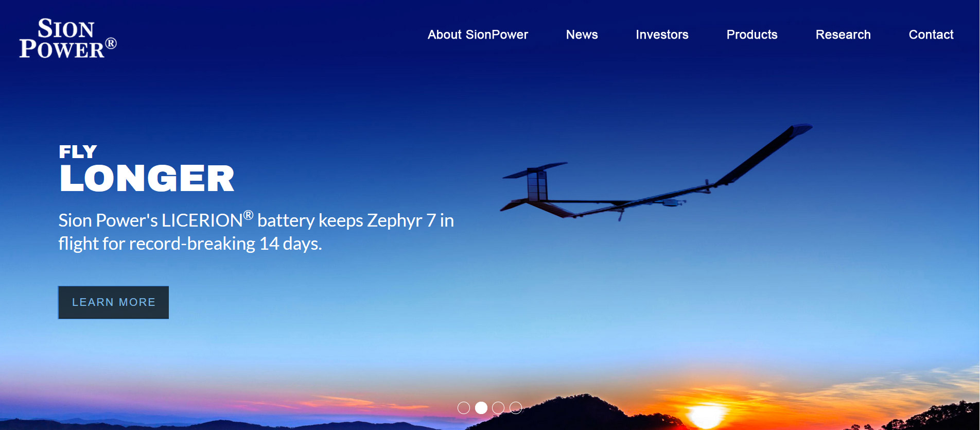
Task: Go to the News page
Action: 582,35
